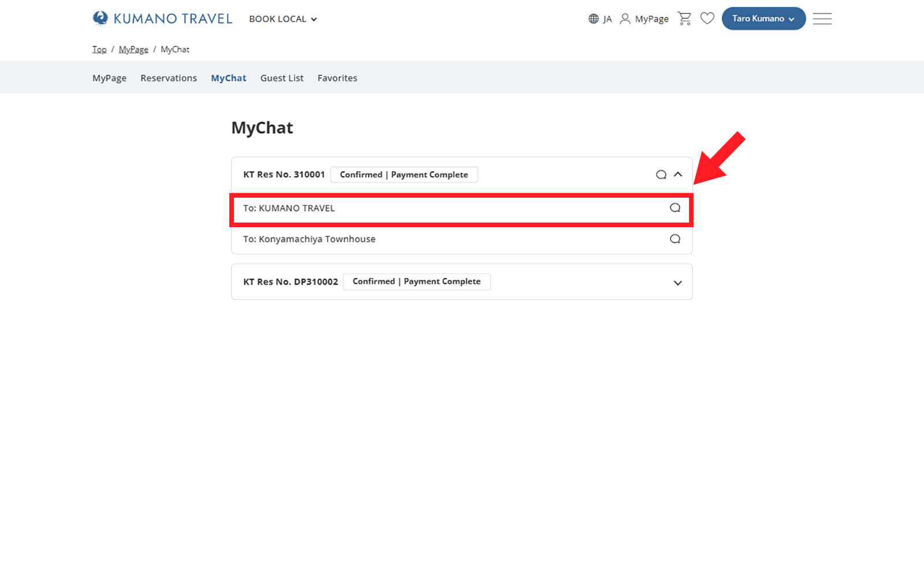Click chat bubble icon for Konyamachiya Townhouse
924x578 pixels.
(x=675, y=239)
